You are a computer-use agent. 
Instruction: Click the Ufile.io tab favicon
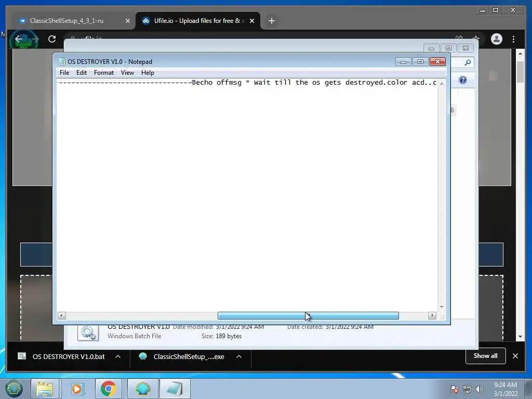[x=146, y=21]
